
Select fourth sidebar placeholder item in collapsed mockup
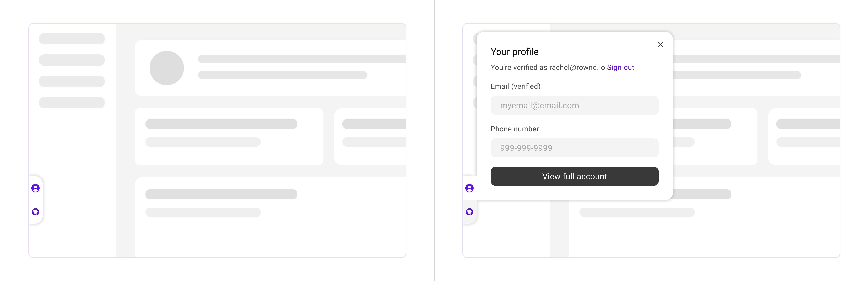click(72, 102)
